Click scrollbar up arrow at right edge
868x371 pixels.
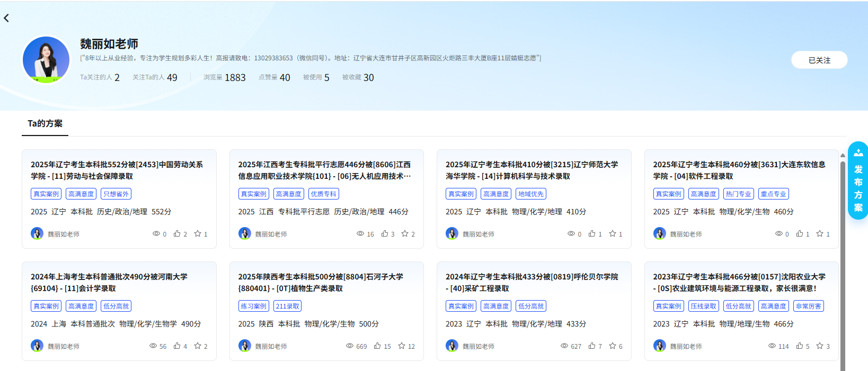pyautogui.click(x=843, y=156)
